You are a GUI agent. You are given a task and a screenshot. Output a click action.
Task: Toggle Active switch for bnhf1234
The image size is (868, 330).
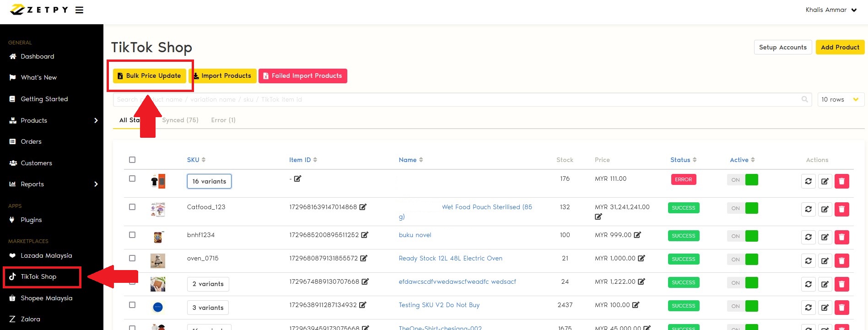743,236
